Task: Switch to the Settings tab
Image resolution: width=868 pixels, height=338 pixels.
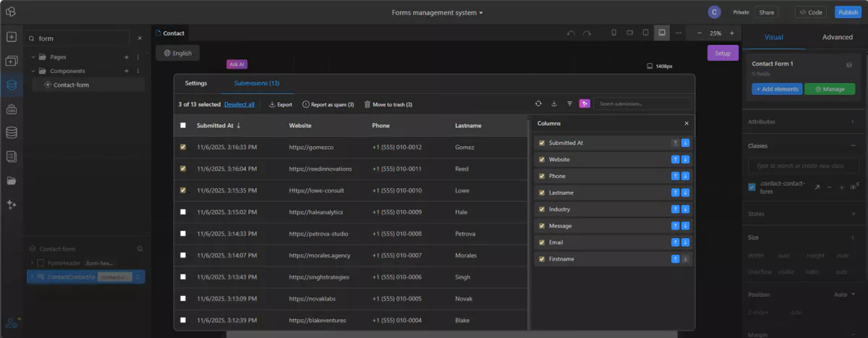Action: (195, 83)
